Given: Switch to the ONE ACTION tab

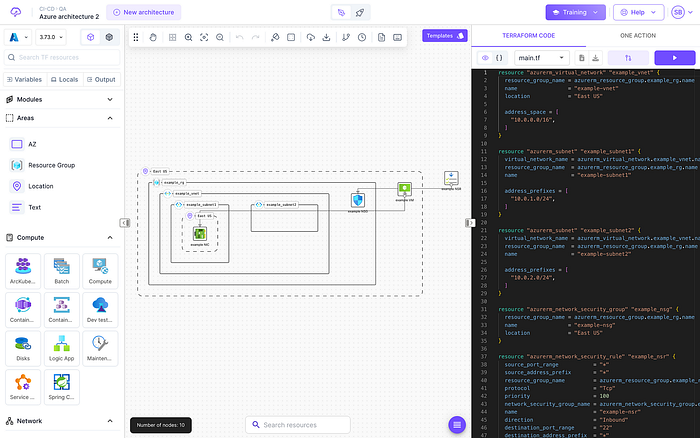Looking at the screenshot, I should pos(638,36).
